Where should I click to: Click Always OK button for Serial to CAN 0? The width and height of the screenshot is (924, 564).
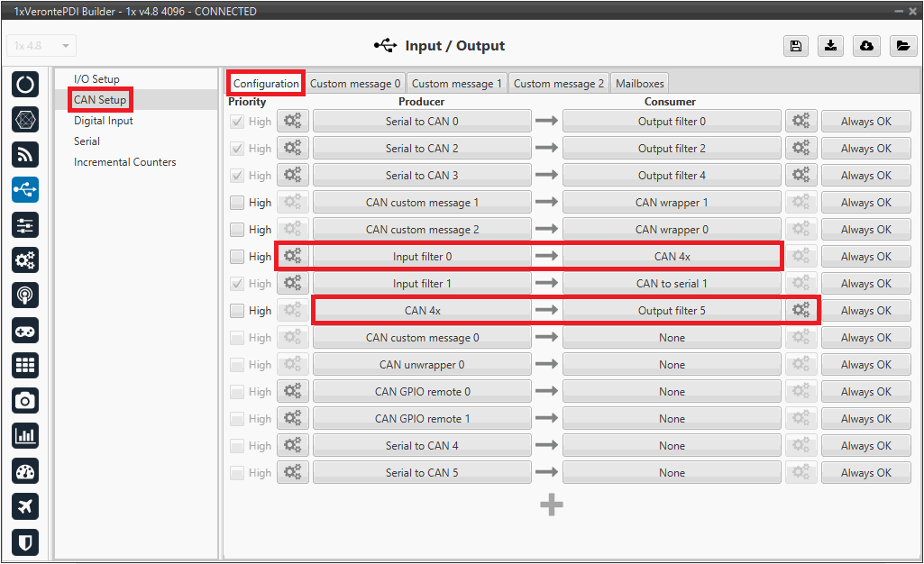[x=865, y=122]
